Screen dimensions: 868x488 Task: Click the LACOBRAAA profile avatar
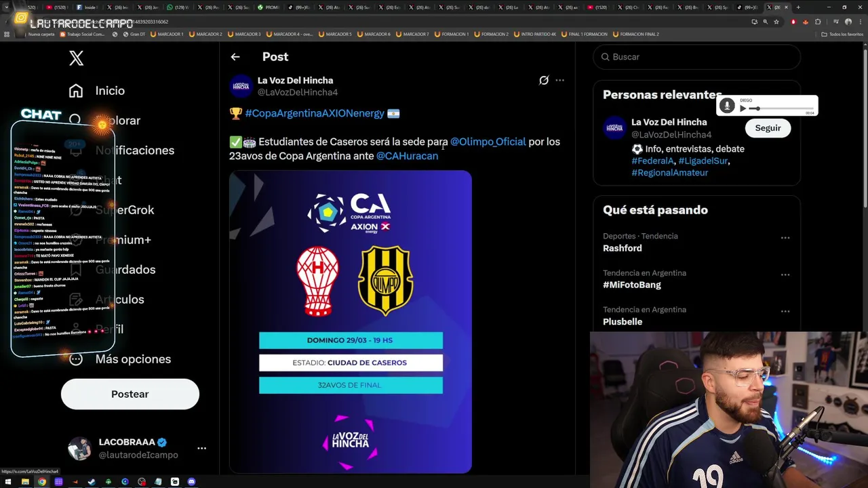[x=79, y=449]
